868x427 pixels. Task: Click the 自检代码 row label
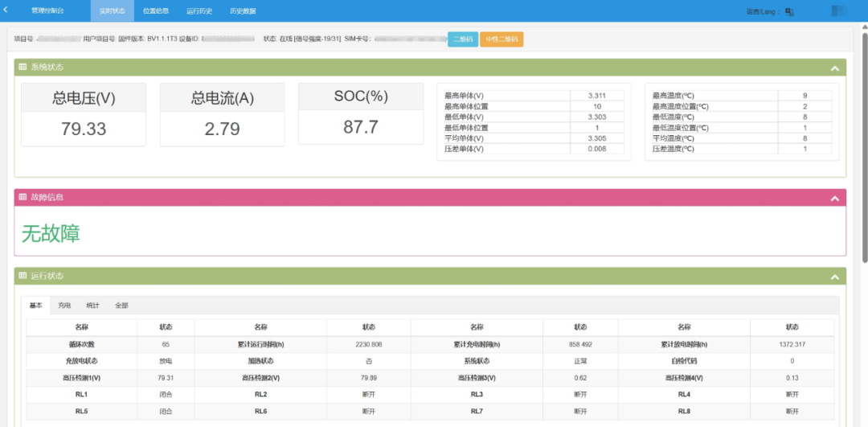(684, 361)
